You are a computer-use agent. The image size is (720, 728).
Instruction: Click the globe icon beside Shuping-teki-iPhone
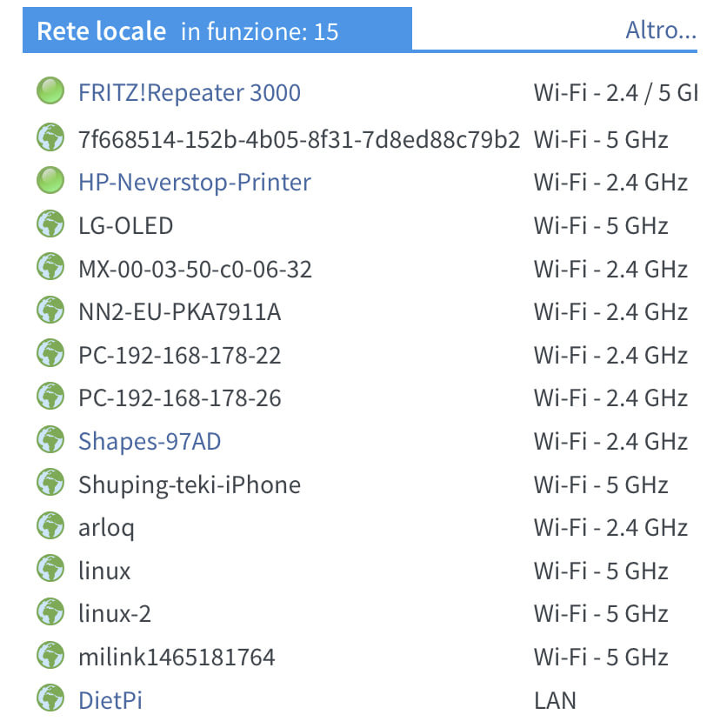pos(50,483)
